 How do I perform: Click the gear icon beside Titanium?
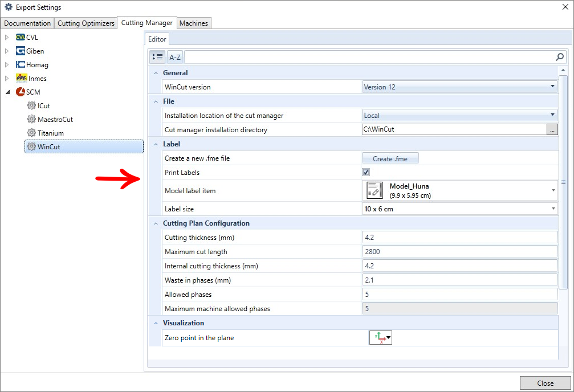(32, 133)
